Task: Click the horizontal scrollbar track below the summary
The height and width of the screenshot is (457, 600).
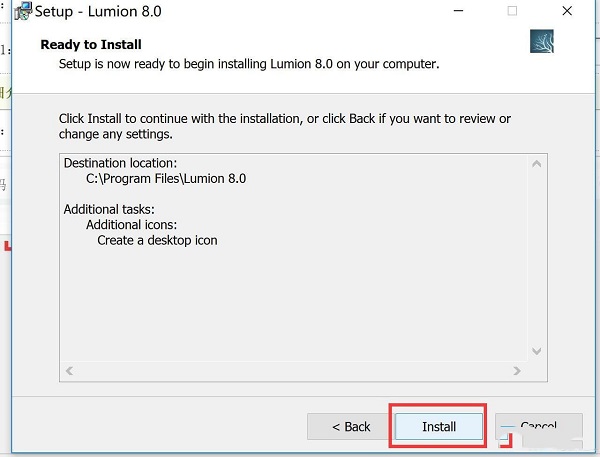Action: click(x=292, y=371)
